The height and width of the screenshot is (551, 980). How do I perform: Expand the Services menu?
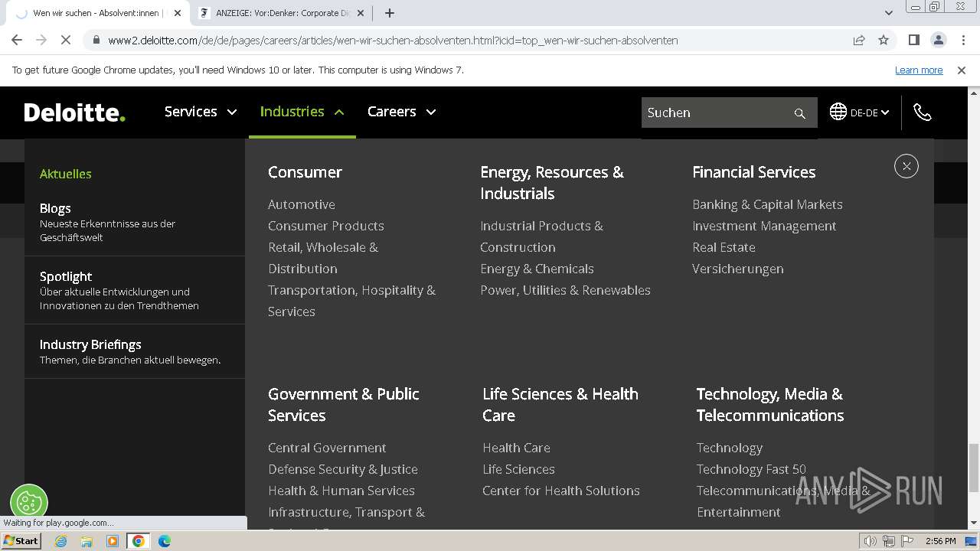pos(201,112)
